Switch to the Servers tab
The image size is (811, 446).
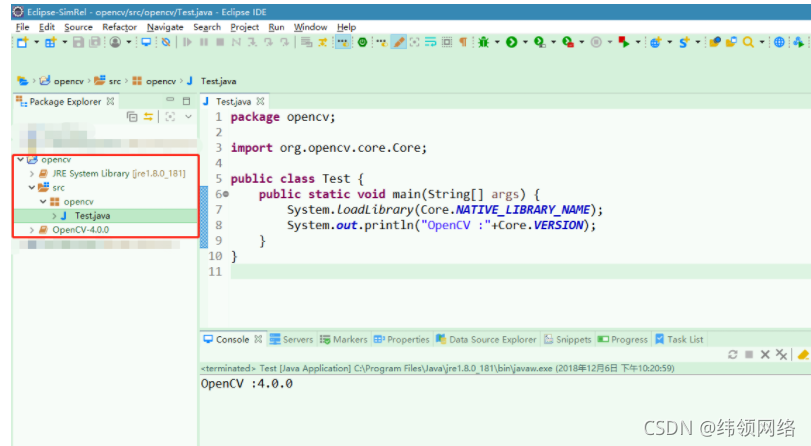click(x=292, y=339)
